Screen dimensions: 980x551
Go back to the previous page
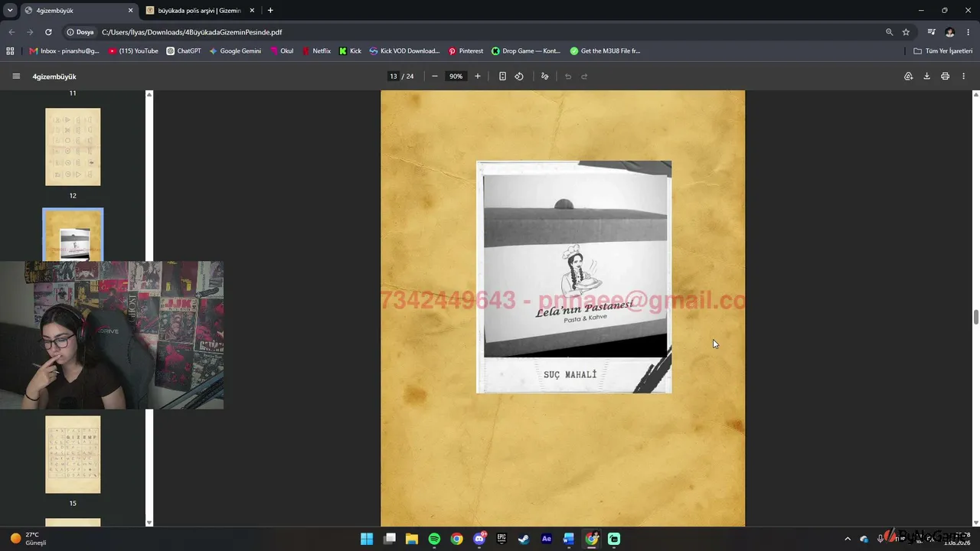point(11,32)
